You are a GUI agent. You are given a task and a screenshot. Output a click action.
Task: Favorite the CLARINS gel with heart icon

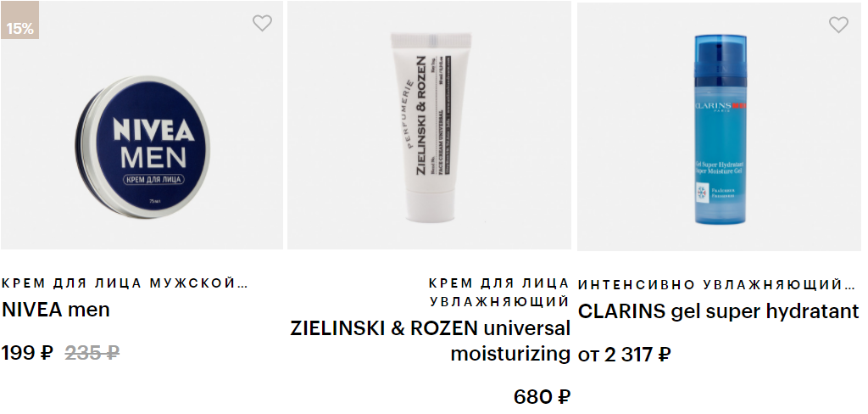(838, 25)
